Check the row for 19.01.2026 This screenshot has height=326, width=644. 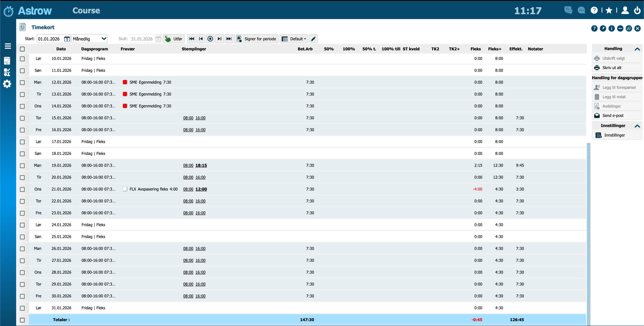pyautogui.click(x=22, y=166)
